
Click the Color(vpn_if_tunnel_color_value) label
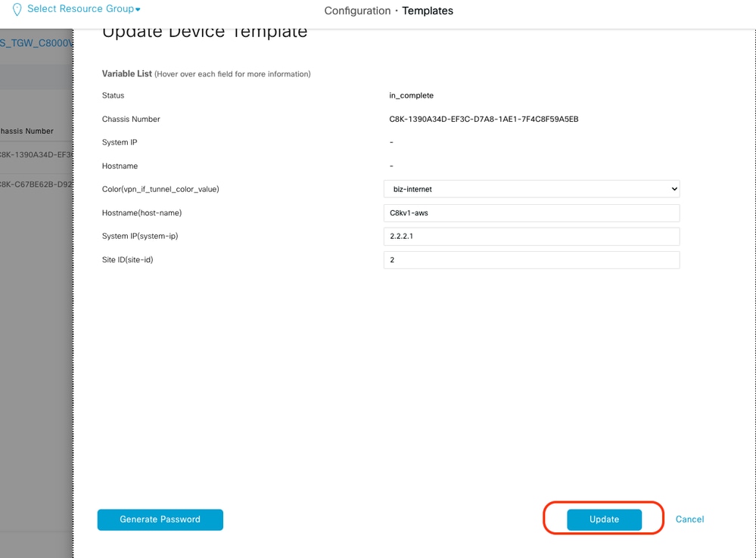click(x=160, y=189)
